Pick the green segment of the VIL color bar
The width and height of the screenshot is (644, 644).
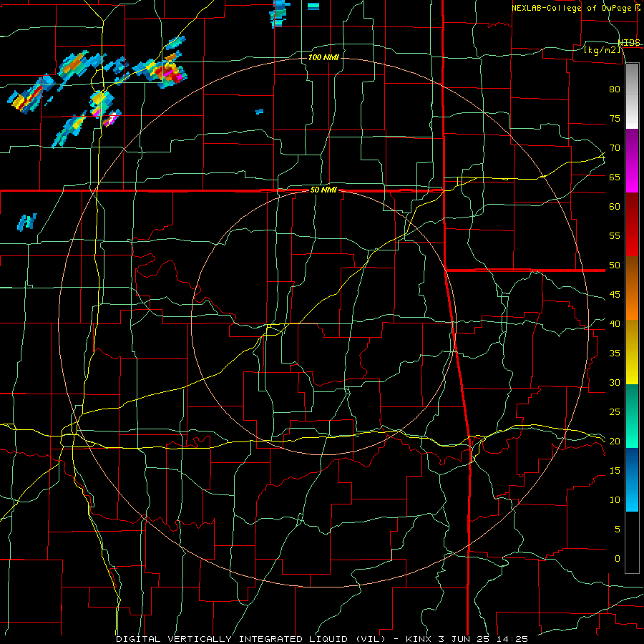tap(632, 416)
